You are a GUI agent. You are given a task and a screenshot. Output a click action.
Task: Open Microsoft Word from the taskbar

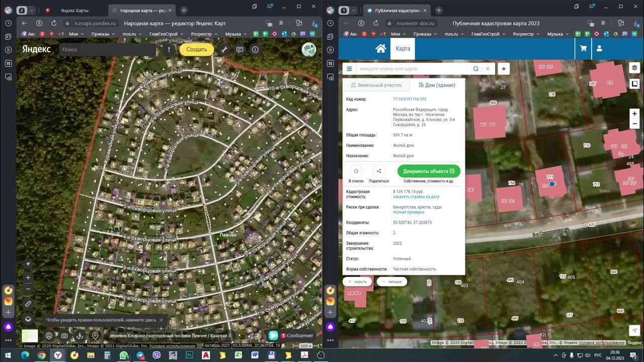click(255, 355)
